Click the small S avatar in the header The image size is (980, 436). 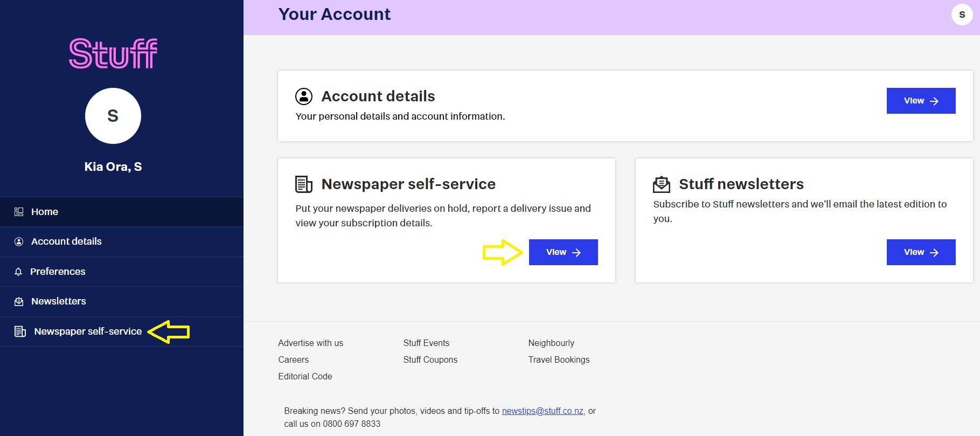tap(962, 15)
